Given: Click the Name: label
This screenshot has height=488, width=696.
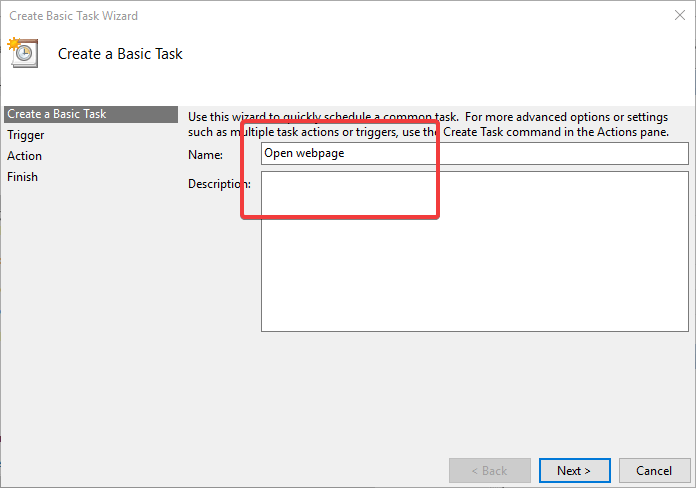Looking at the screenshot, I should click(206, 155).
